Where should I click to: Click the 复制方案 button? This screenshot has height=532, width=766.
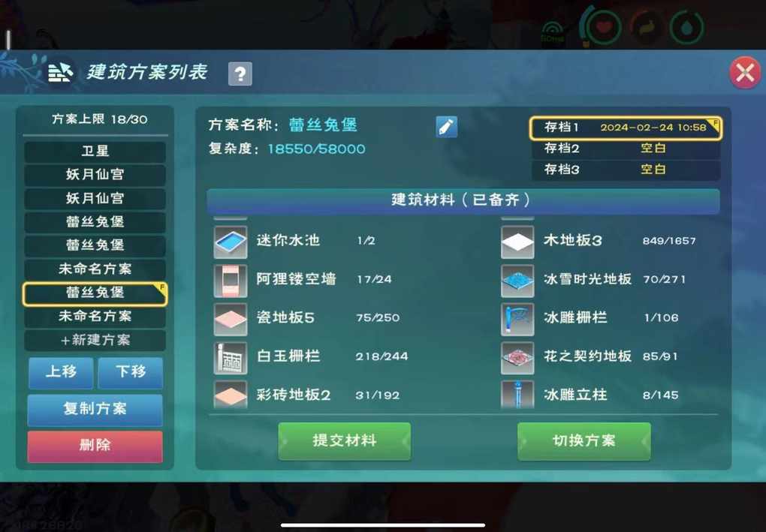[x=95, y=409]
